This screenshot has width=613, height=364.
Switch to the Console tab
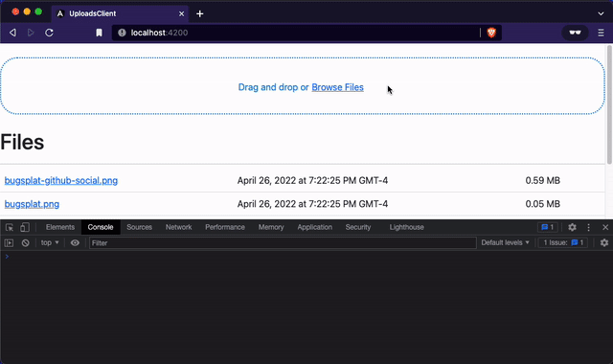pos(101,227)
